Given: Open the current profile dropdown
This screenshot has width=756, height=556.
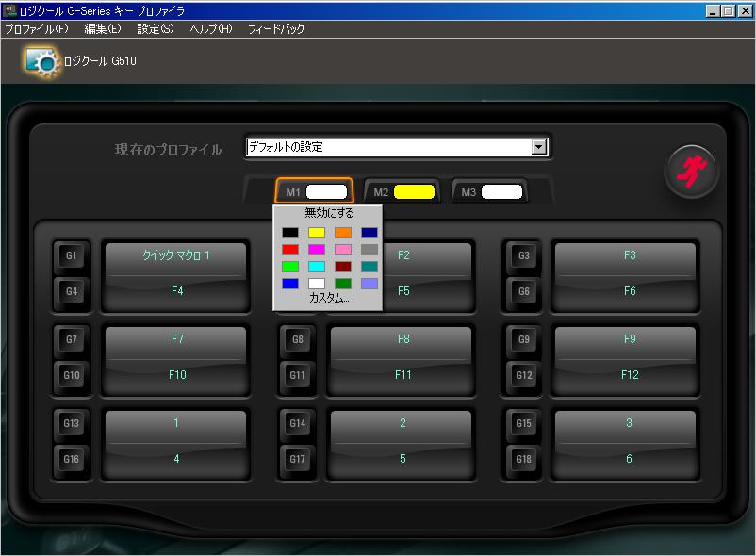Looking at the screenshot, I should coord(538,147).
